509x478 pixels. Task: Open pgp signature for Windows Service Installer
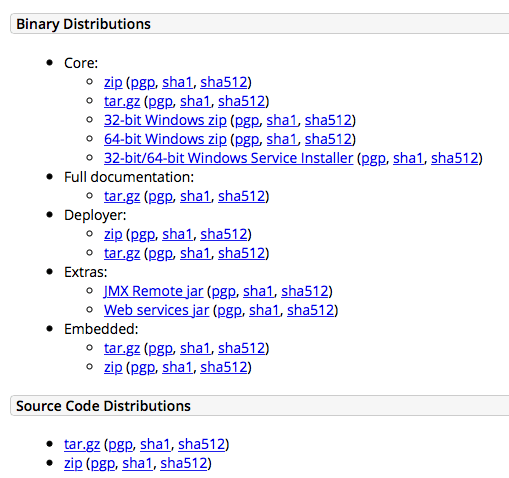tap(373, 159)
